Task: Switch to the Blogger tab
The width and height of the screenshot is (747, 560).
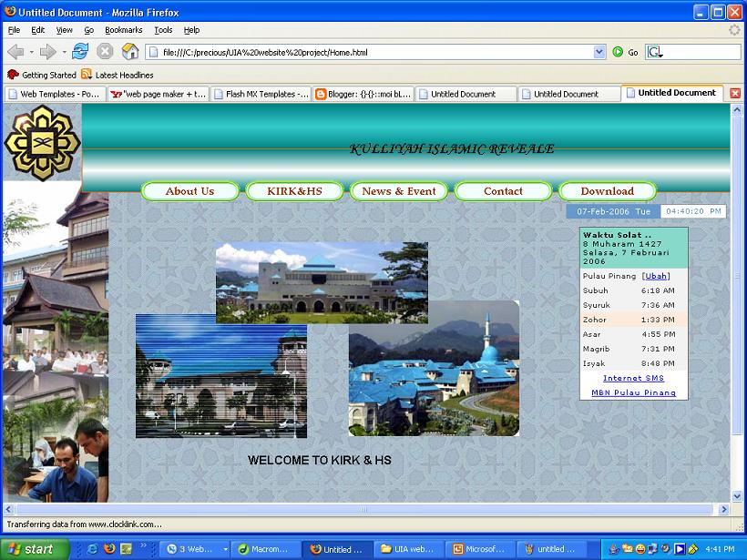Action: 363,95
